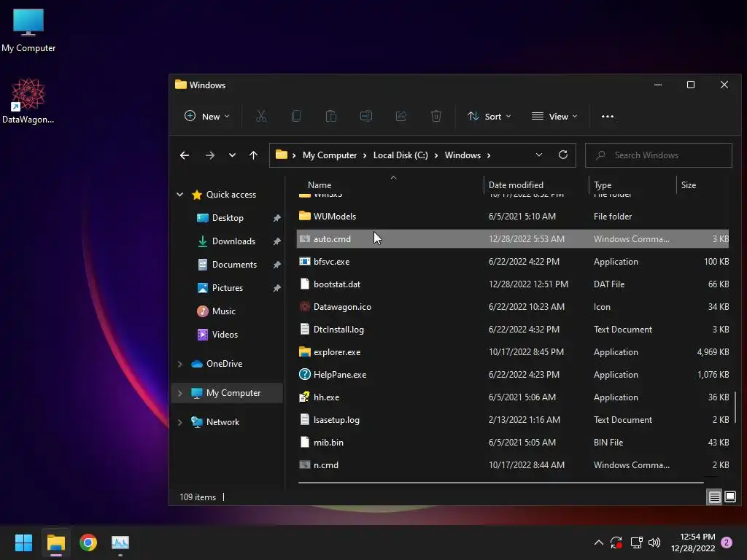Sort by Name column header
Screen dimensions: 747x560
click(x=320, y=185)
